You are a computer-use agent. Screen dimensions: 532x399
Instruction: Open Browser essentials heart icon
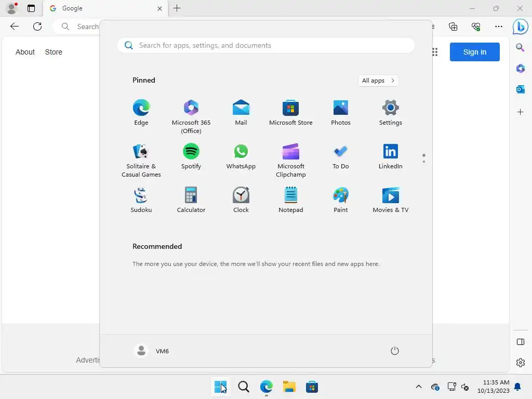476,26
